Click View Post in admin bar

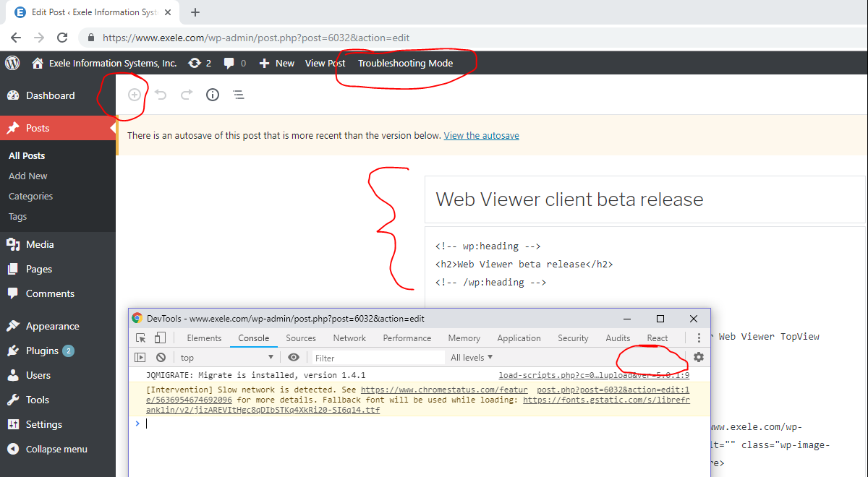coord(325,63)
